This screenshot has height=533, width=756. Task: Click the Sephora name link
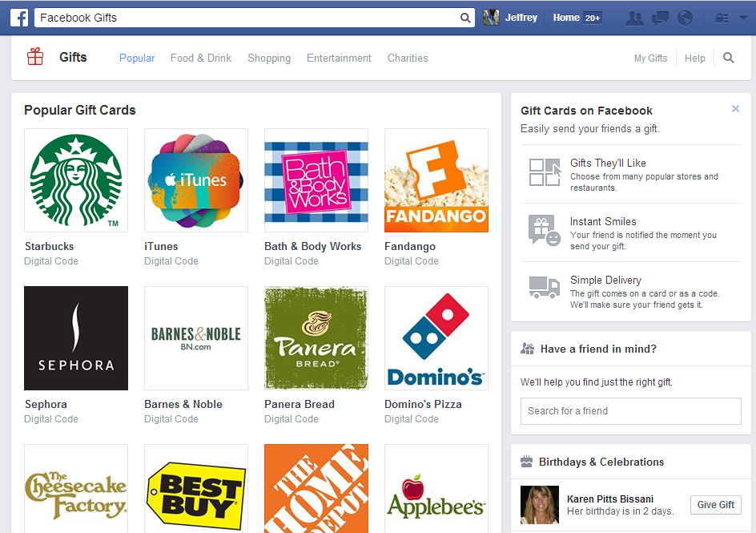pyautogui.click(x=46, y=404)
